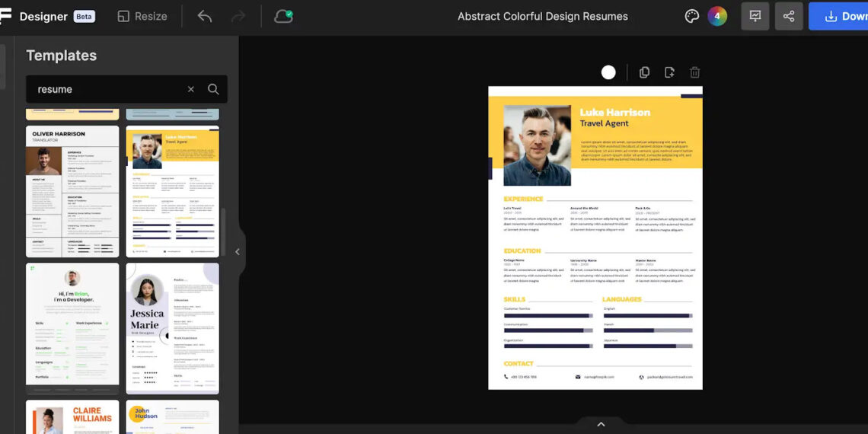868x434 pixels.
Task: Click the SKILLS heading on the resume
Action: pos(514,299)
